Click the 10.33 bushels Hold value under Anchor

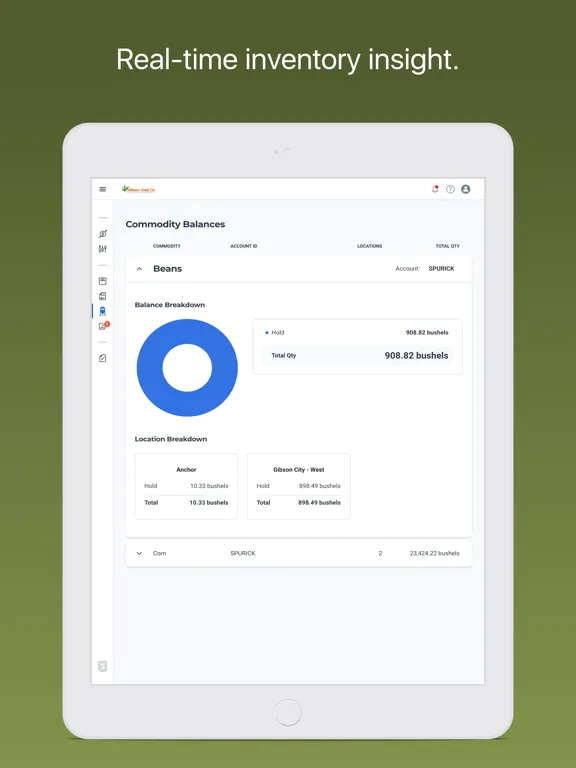209,486
